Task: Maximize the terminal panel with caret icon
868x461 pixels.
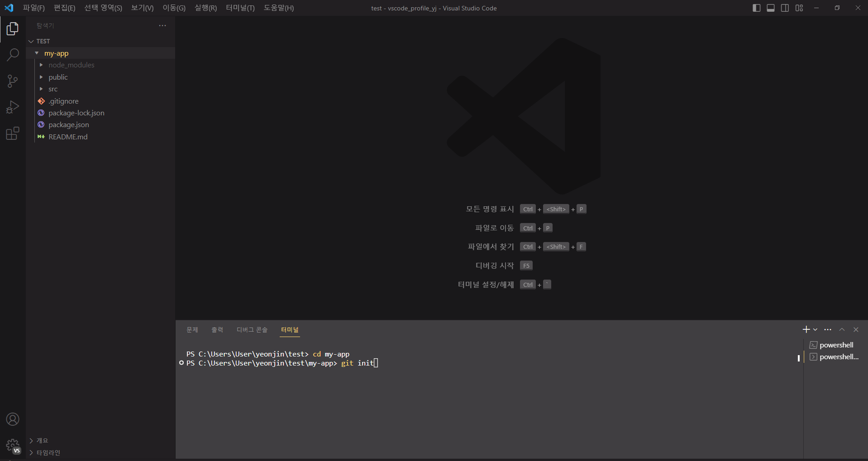Action: click(842, 329)
